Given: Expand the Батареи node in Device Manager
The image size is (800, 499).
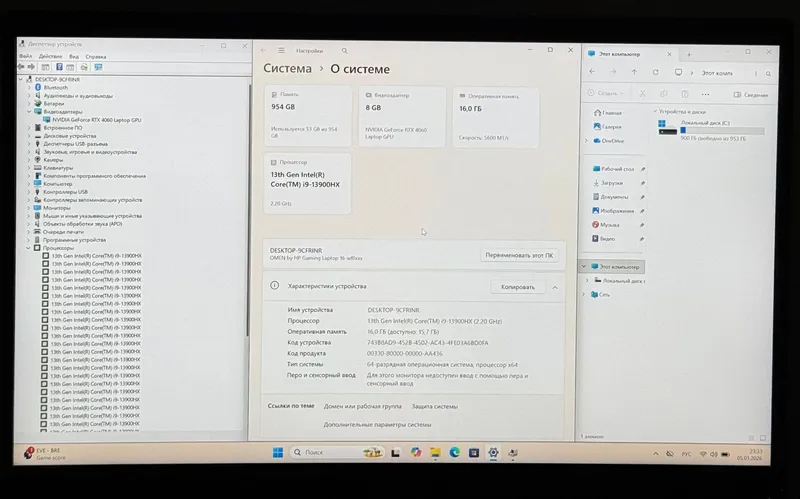Looking at the screenshot, I should (29, 104).
